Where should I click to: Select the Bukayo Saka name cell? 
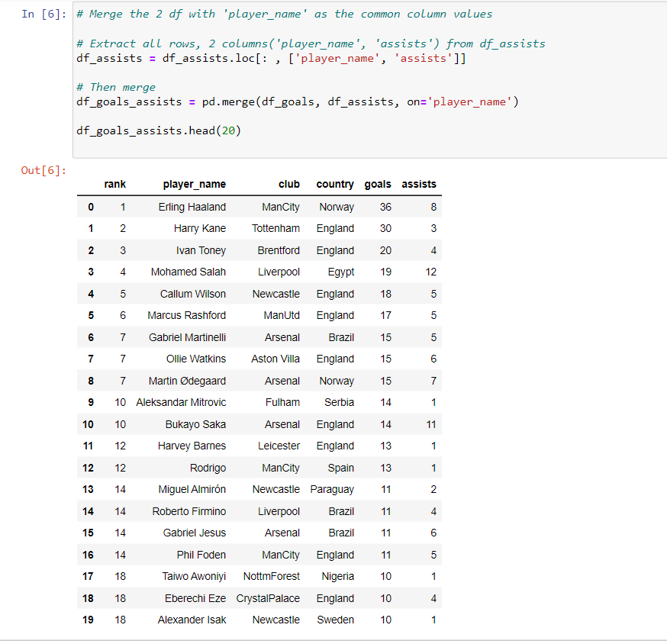[195, 424]
